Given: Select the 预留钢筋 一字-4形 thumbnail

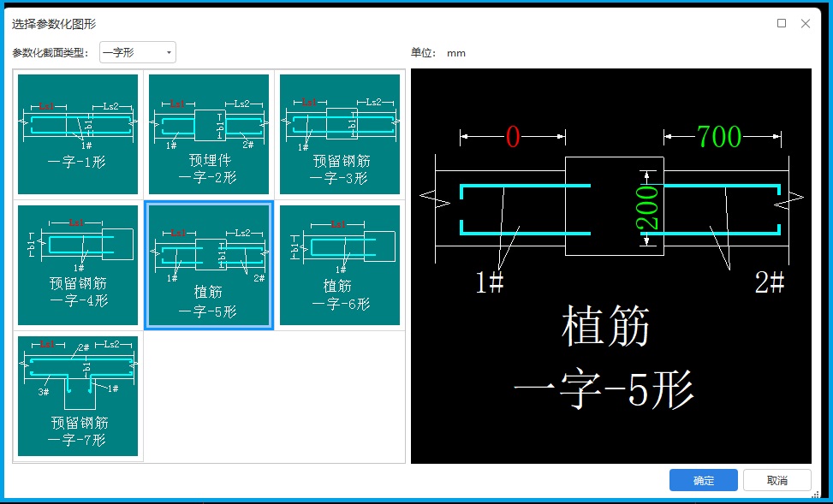Looking at the screenshot, I should [x=78, y=265].
